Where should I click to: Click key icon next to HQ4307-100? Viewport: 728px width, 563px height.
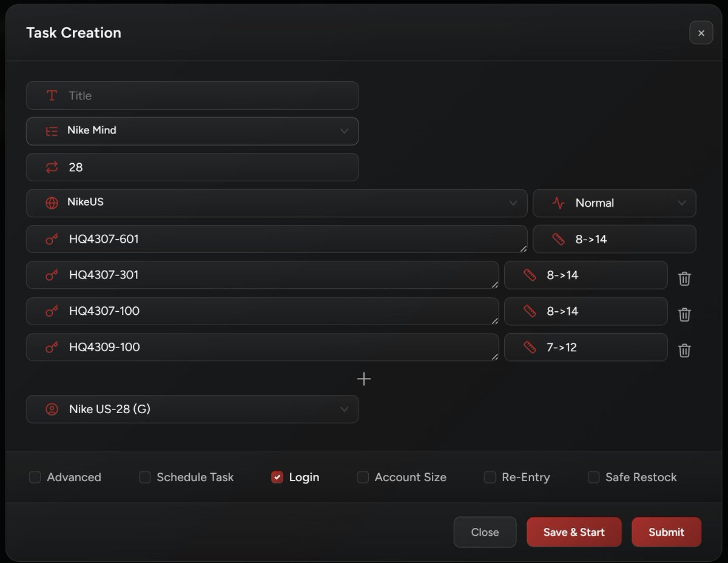point(52,311)
